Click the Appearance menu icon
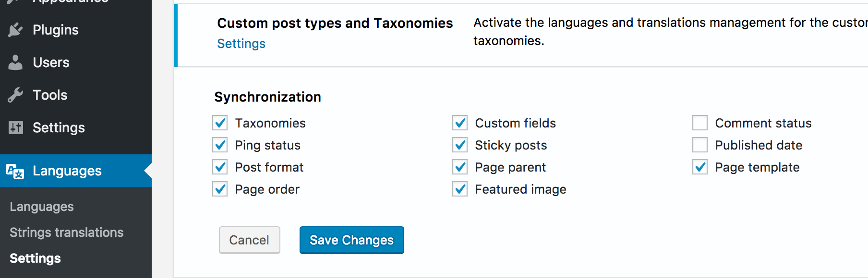The height and width of the screenshot is (278, 868). pos(16,2)
